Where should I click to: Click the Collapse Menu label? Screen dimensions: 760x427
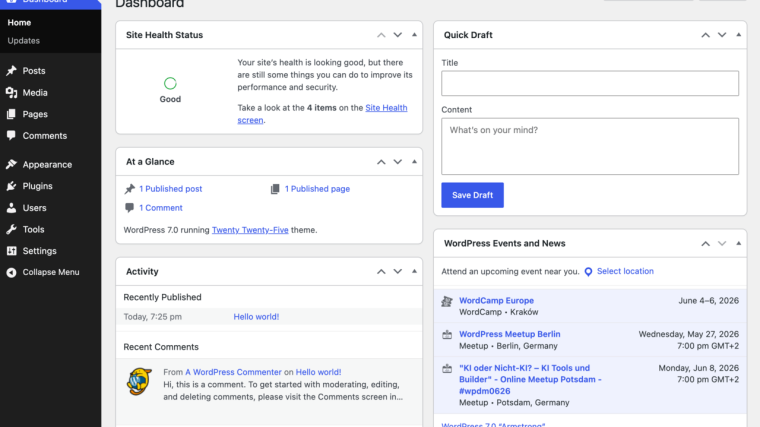pyautogui.click(x=51, y=272)
